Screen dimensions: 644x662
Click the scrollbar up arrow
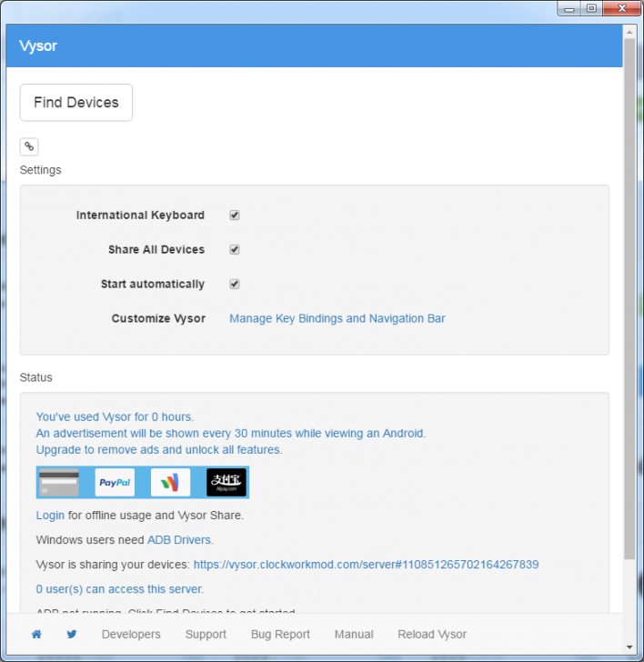[629, 32]
